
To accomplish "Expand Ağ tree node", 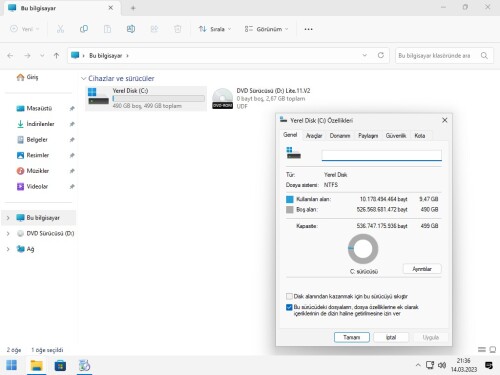I will [x=8, y=249].
